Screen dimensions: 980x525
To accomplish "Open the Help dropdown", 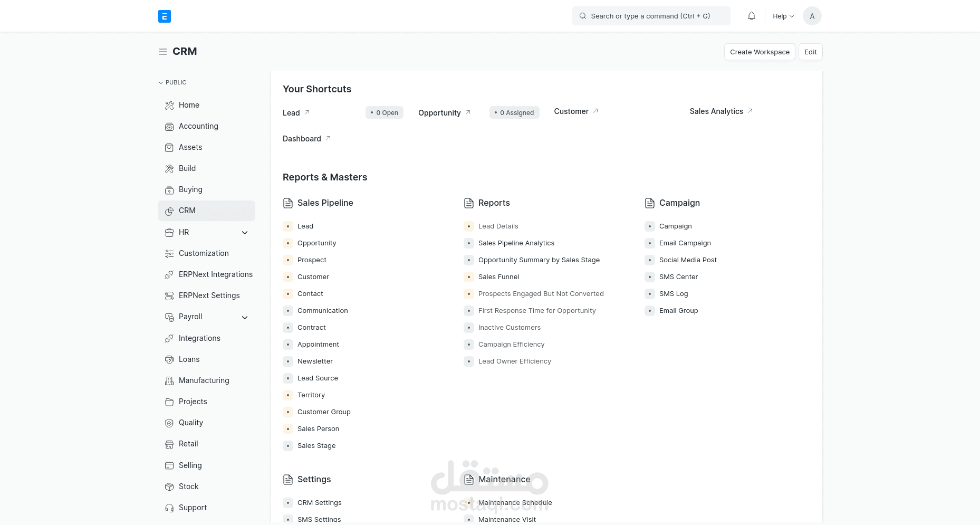I will [782, 16].
